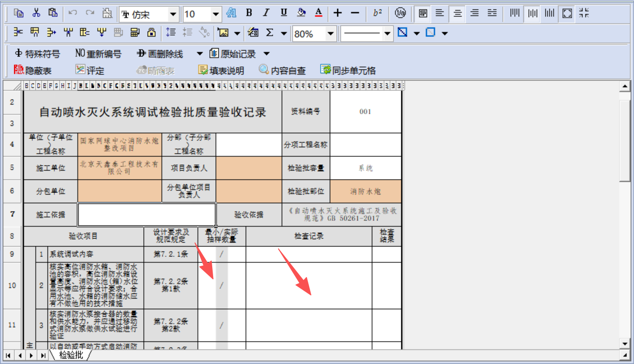The image size is (634, 364).
Task: Click the Sigma sum icon
Action: point(270,32)
